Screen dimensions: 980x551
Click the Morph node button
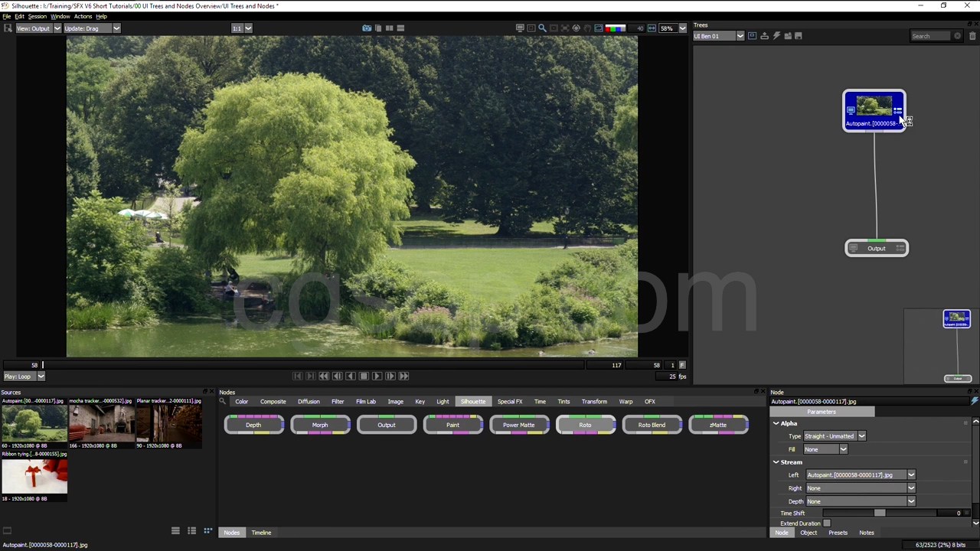(x=320, y=425)
